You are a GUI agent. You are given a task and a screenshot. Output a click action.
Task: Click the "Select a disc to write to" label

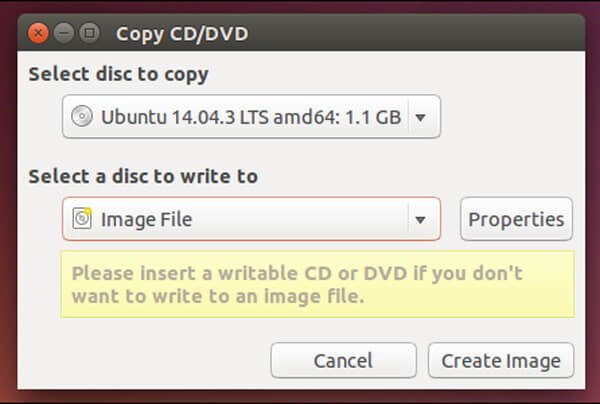143,176
